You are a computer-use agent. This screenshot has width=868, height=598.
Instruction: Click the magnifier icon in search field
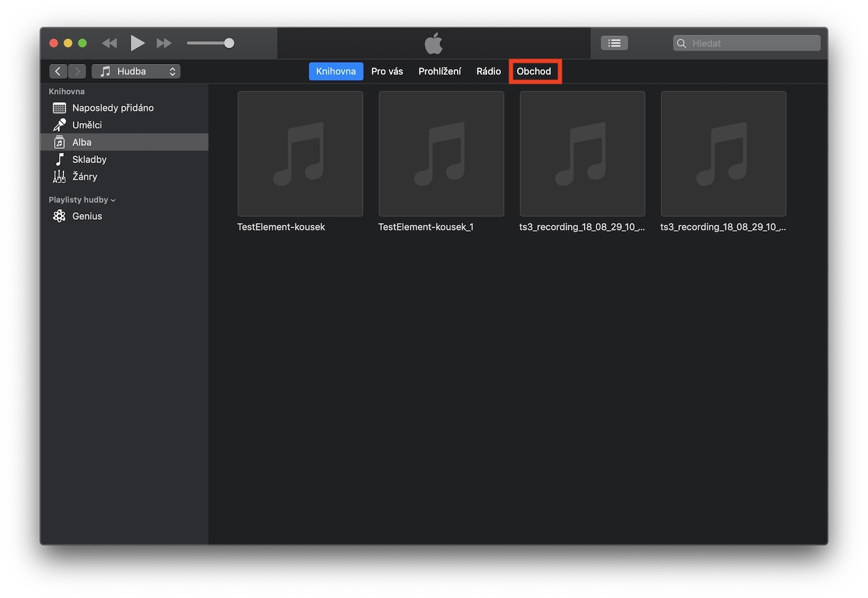click(x=681, y=43)
